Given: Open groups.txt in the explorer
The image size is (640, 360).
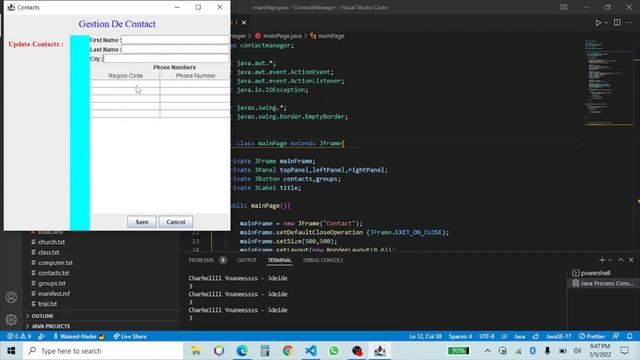Looking at the screenshot, I should click(x=52, y=283).
